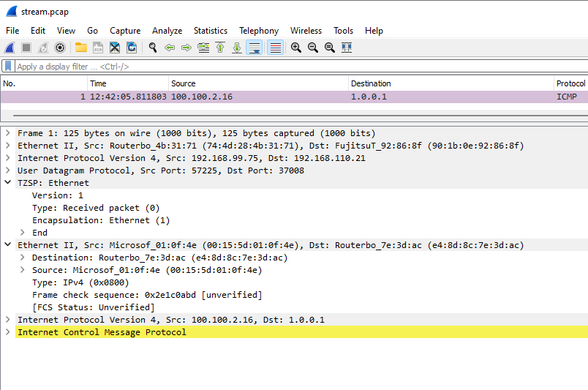Start capturing packets with shark fin icon
This screenshot has width=588, height=390.
tap(10, 48)
